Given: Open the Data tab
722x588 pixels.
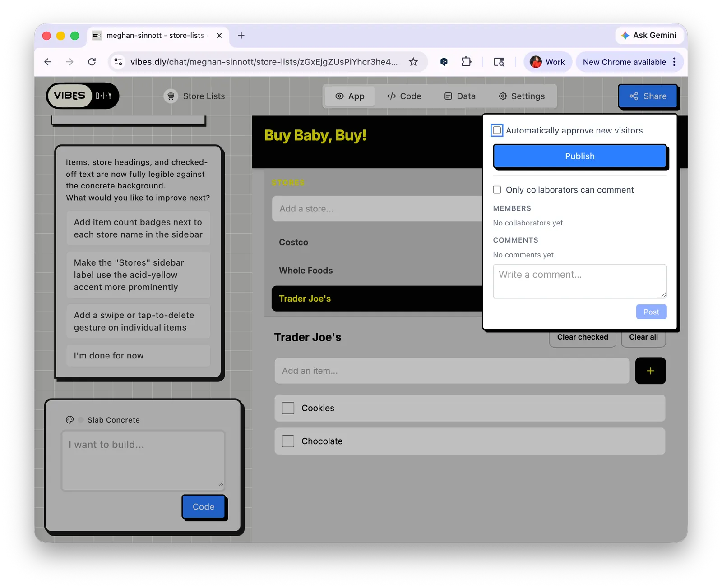Looking at the screenshot, I should (460, 96).
